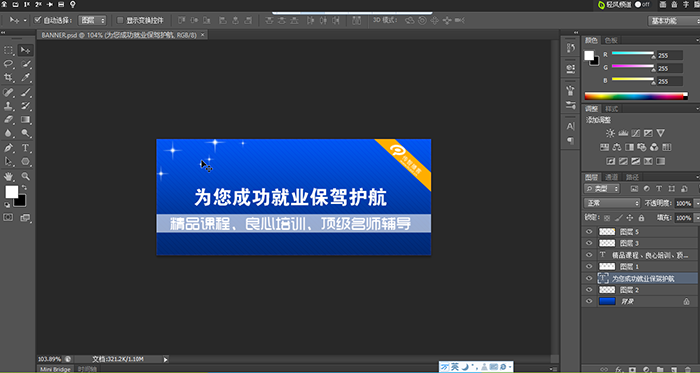Image resolution: width=700 pixels, height=373 pixels.
Task: Select the Move tool in toolbox
Action: [x=25, y=50]
